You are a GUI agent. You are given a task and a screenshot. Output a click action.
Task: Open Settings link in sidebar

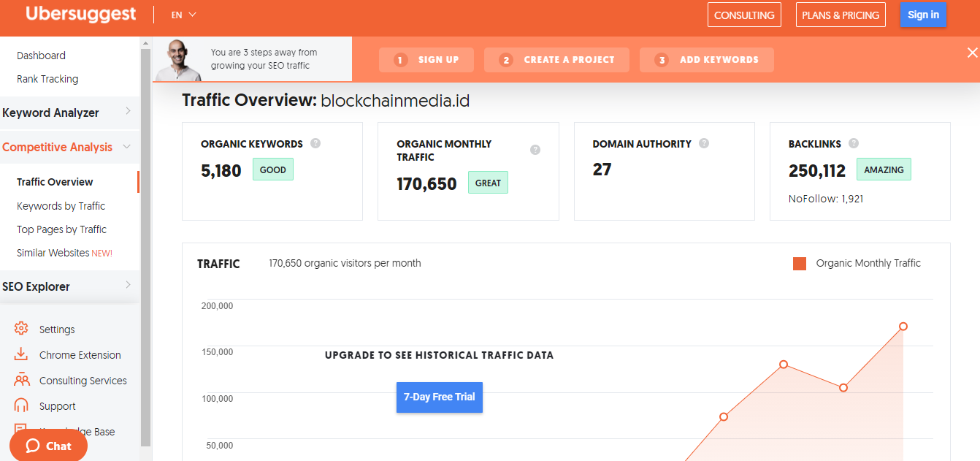[57, 329]
